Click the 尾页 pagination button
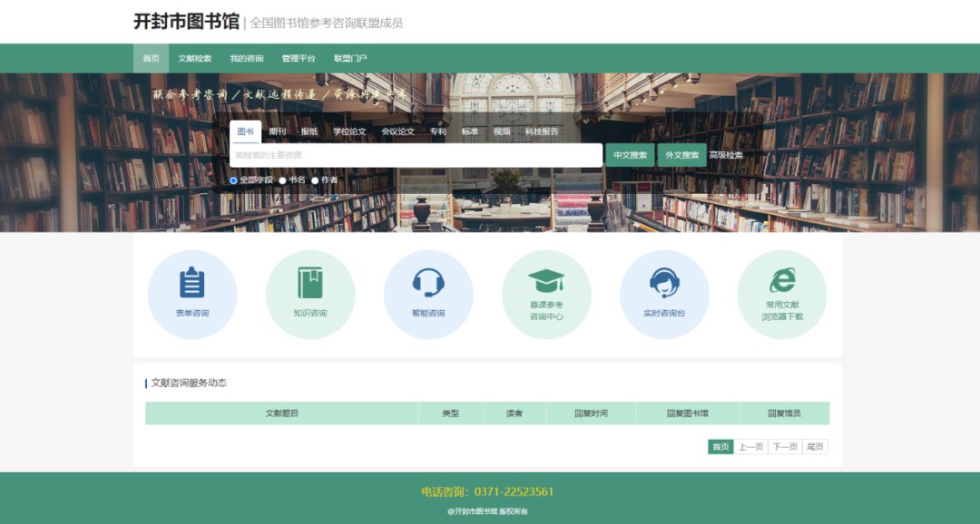980x524 pixels. (815, 447)
